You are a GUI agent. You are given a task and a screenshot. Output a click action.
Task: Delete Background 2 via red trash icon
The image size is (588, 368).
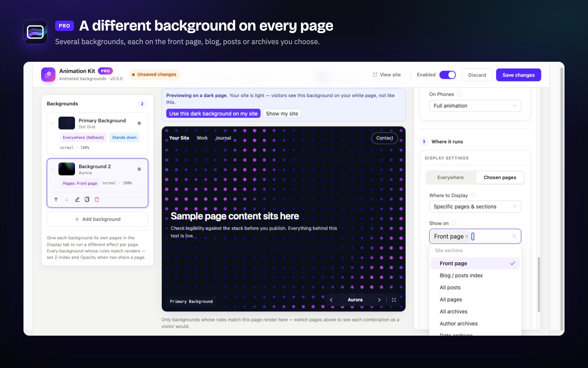pyautogui.click(x=97, y=199)
